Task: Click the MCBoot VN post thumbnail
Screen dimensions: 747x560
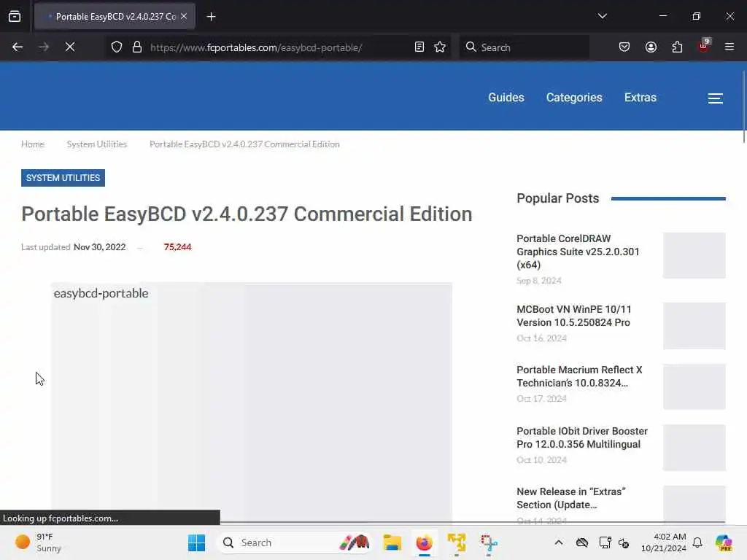Action: (x=694, y=326)
